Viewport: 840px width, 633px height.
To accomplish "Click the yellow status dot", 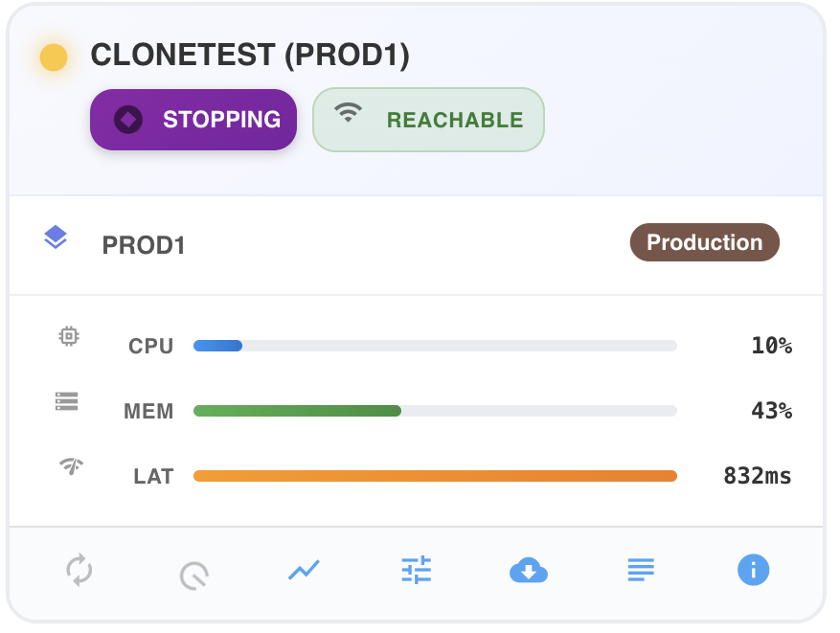I will [54, 57].
